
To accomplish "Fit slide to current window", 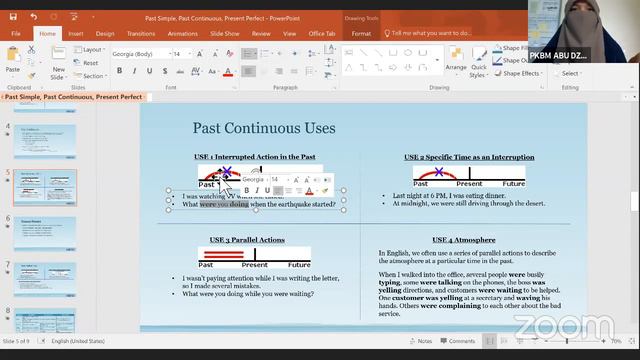I will (632, 341).
